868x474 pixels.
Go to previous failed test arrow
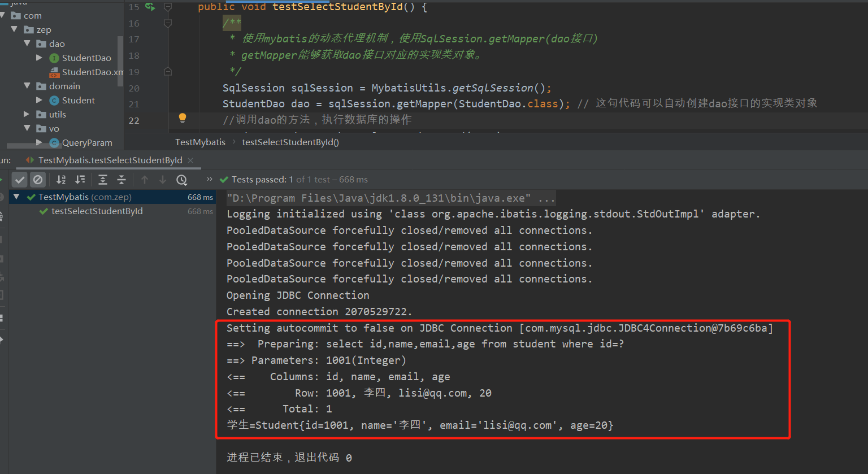pos(145,180)
